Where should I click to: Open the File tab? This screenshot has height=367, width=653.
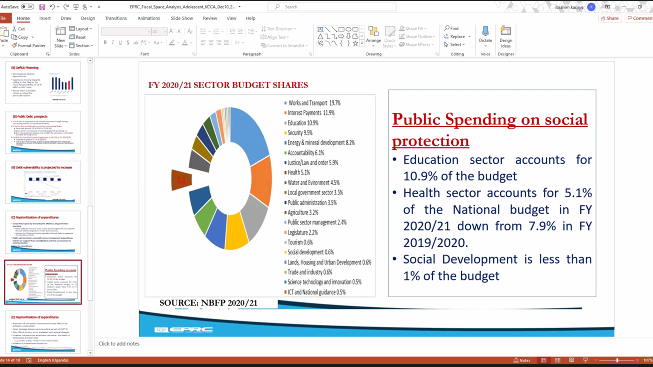pos(3,18)
